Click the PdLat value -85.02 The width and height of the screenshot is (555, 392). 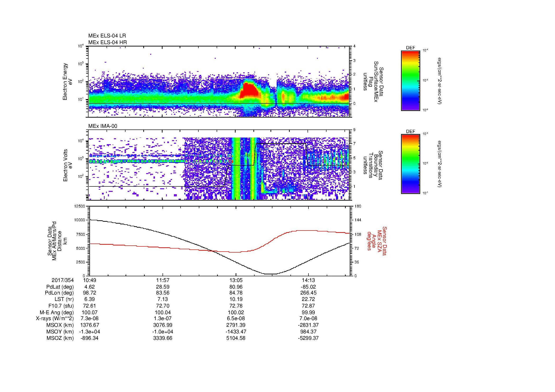(x=308, y=287)
